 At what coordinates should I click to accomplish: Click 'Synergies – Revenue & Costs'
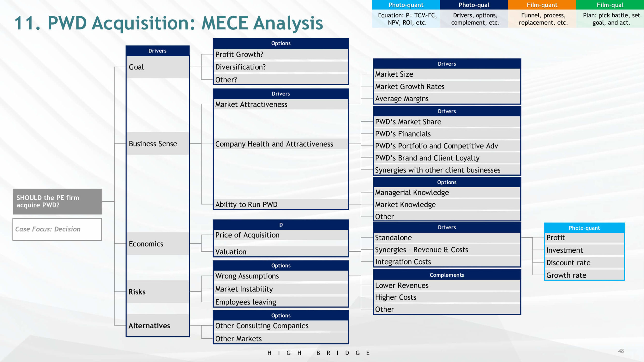point(447,250)
